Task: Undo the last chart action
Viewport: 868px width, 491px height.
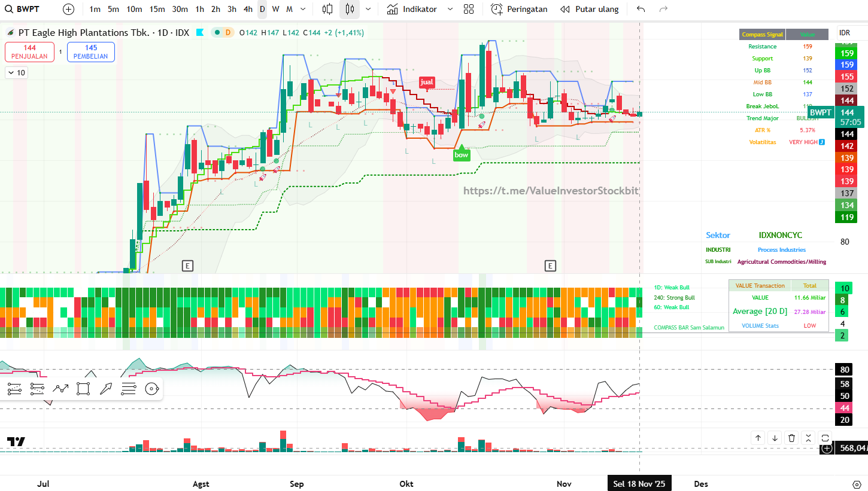Action: pyautogui.click(x=641, y=9)
